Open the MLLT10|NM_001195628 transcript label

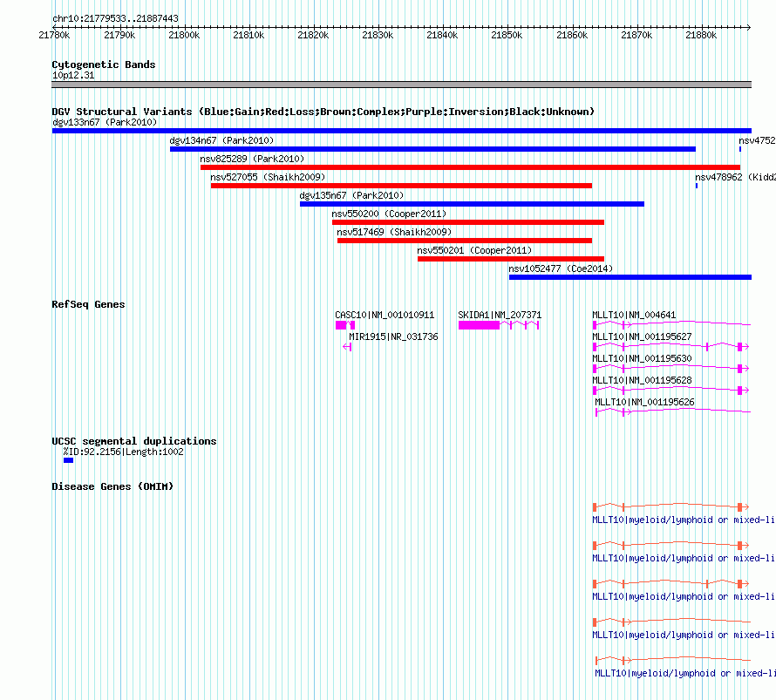pos(642,380)
